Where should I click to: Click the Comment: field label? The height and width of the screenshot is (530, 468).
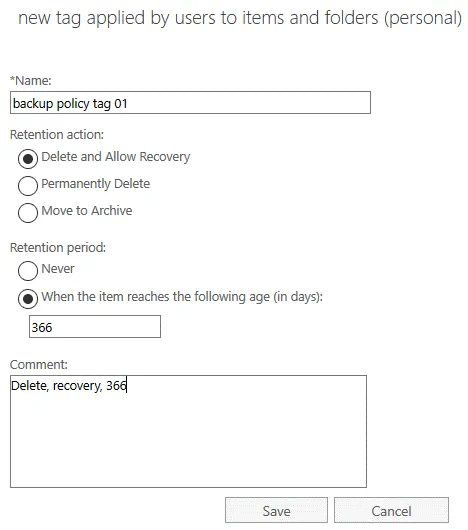click(39, 364)
